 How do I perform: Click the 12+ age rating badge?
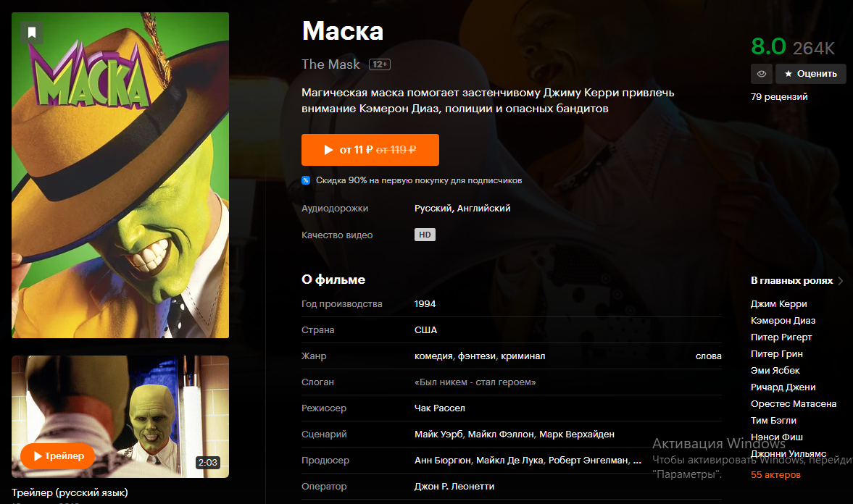pos(380,64)
